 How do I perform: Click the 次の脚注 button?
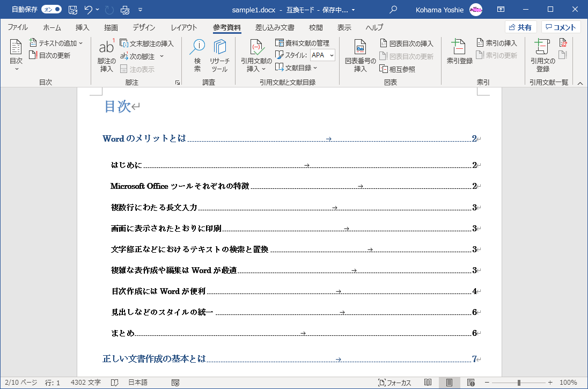[x=137, y=56]
